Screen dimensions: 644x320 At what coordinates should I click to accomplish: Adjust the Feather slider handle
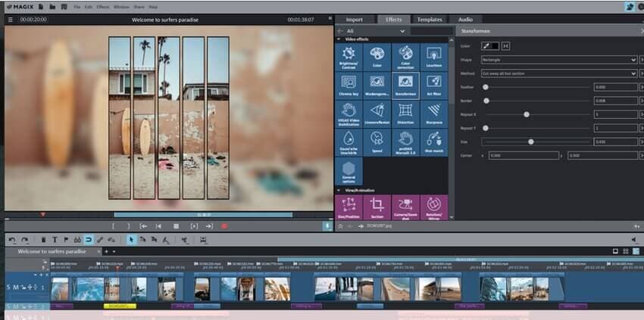coord(486,87)
